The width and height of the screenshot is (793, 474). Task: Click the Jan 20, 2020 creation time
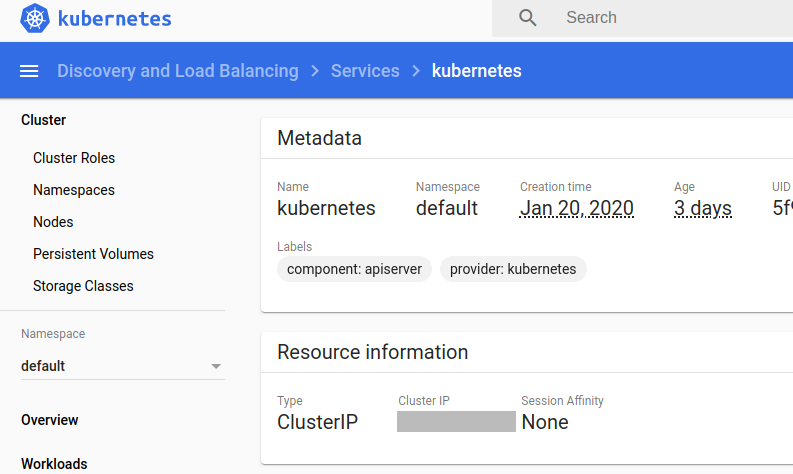[576, 208]
